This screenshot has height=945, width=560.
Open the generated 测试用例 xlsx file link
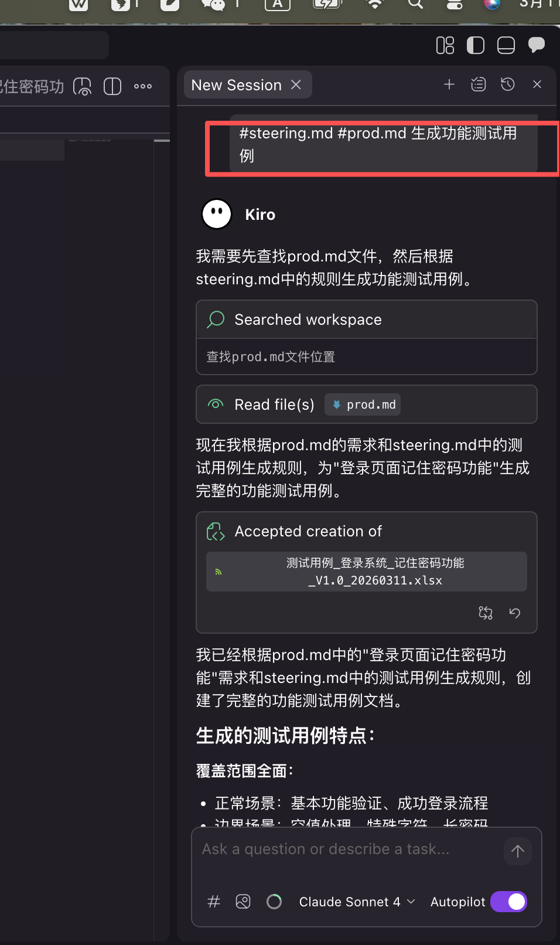click(375, 572)
